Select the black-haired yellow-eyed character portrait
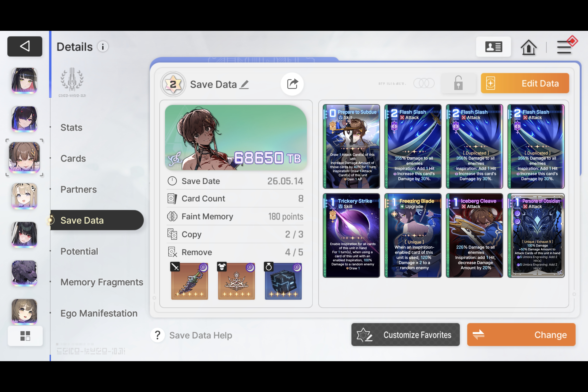Screen dimensions: 588x392 tap(24, 81)
